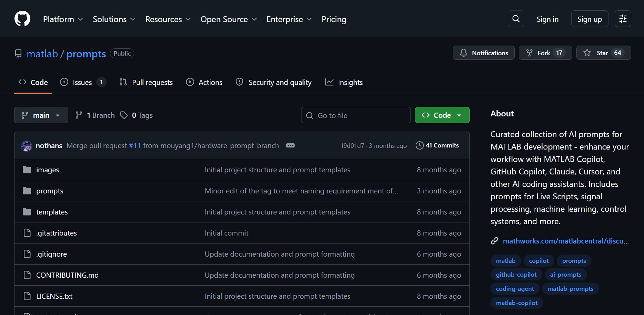Screen dimensions: 644x315
Task: Open the CONTRIBUTING.md file
Action: pos(67,275)
